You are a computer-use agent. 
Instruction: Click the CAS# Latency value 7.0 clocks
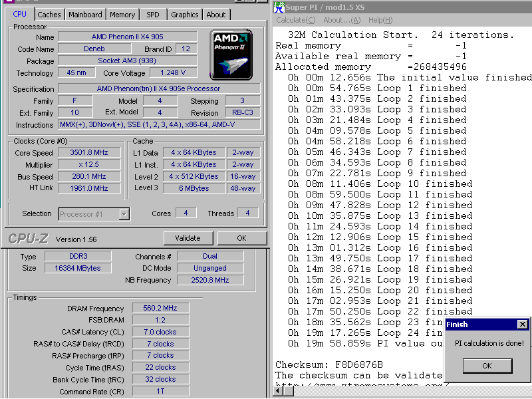click(x=160, y=332)
